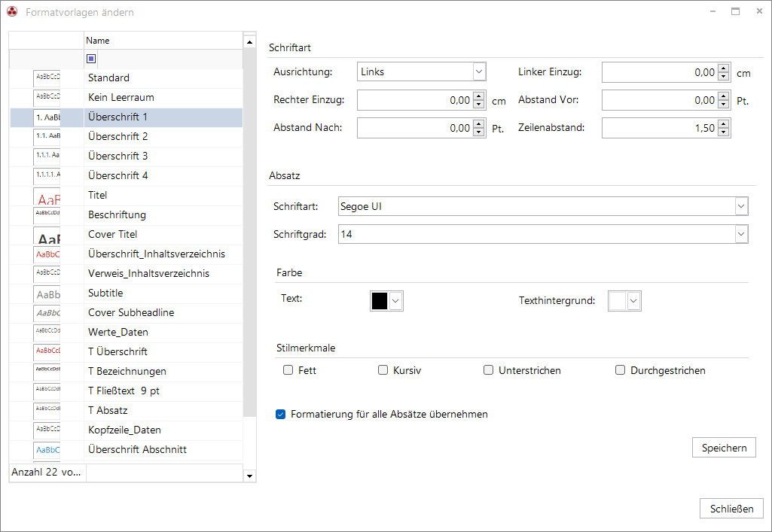Select the Werte_Daten style row
The image size is (772, 532).
(x=126, y=333)
